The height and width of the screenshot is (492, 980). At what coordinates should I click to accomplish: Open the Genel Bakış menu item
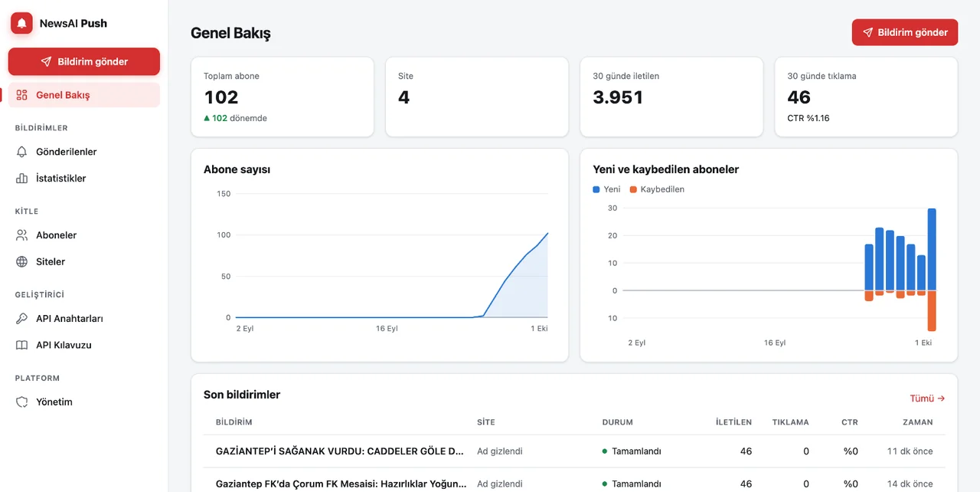84,95
